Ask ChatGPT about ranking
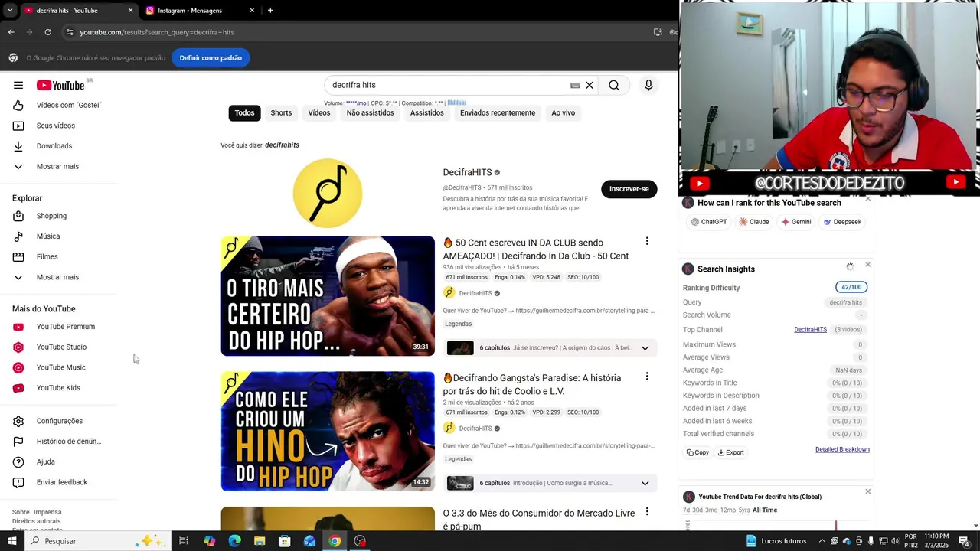Image resolution: width=980 pixels, height=551 pixels. coord(708,222)
